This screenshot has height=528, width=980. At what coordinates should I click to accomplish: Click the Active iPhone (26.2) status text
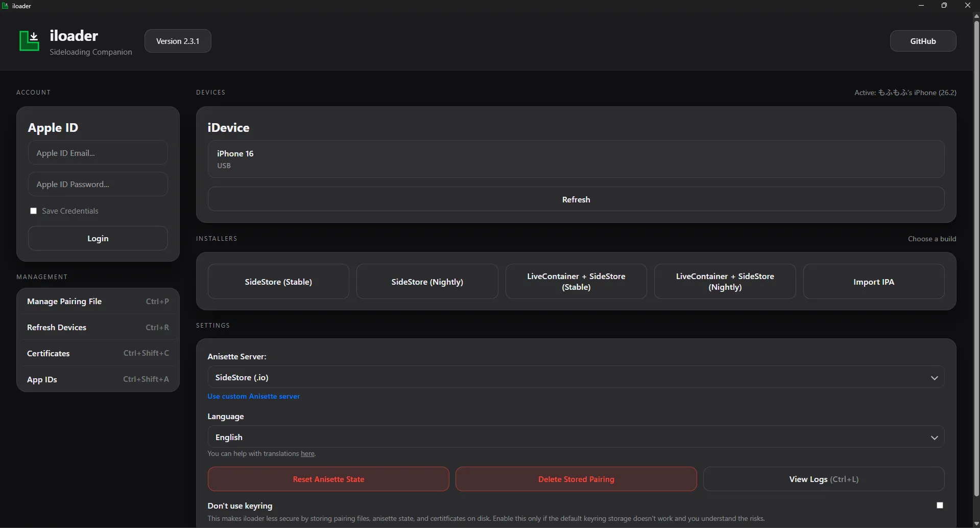coord(905,93)
